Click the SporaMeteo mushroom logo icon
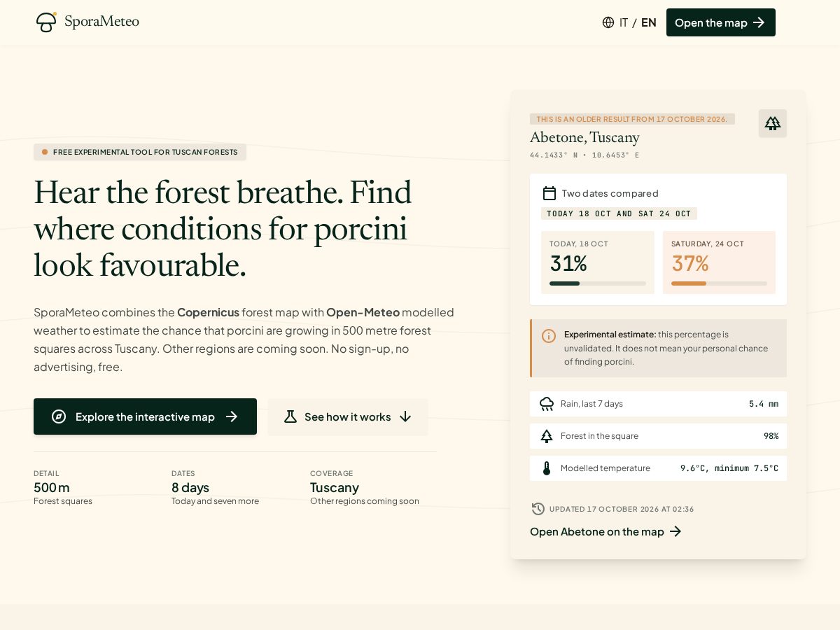The image size is (840, 630). pyautogui.click(x=46, y=22)
